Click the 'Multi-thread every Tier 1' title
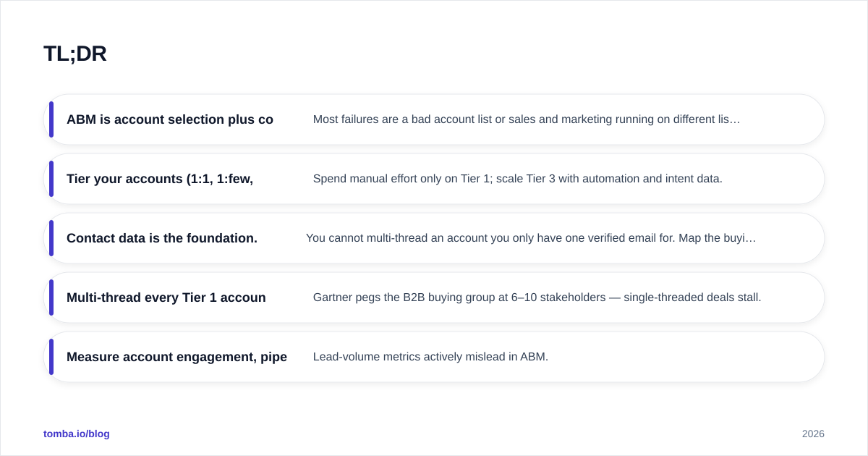 click(166, 297)
